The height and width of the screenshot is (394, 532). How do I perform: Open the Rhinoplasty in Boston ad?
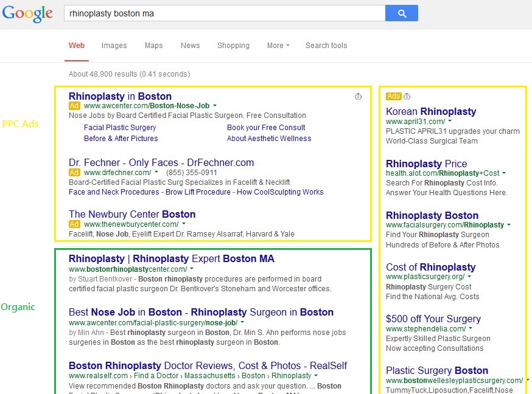coord(120,96)
